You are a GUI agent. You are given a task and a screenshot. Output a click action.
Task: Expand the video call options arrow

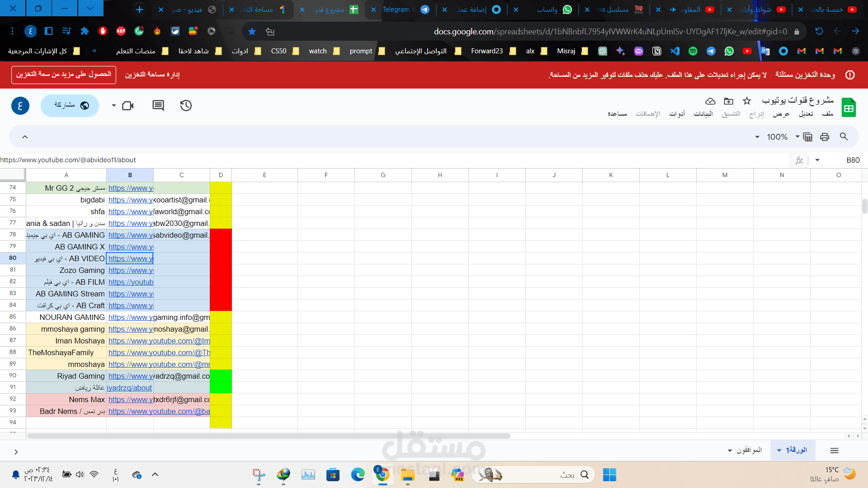(113, 106)
